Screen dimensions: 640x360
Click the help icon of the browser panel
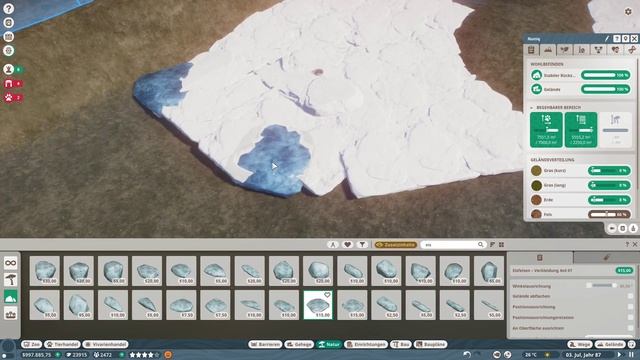pos(627,244)
